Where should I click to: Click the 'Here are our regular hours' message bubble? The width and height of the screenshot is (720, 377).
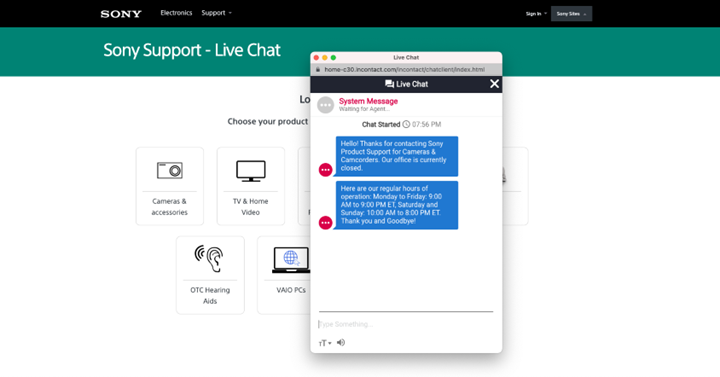(397, 205)
